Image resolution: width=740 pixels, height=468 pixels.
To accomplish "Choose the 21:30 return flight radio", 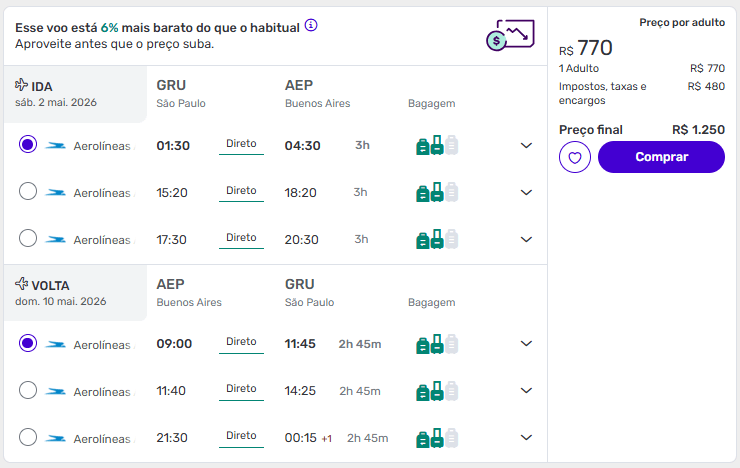I will (28, 438).
